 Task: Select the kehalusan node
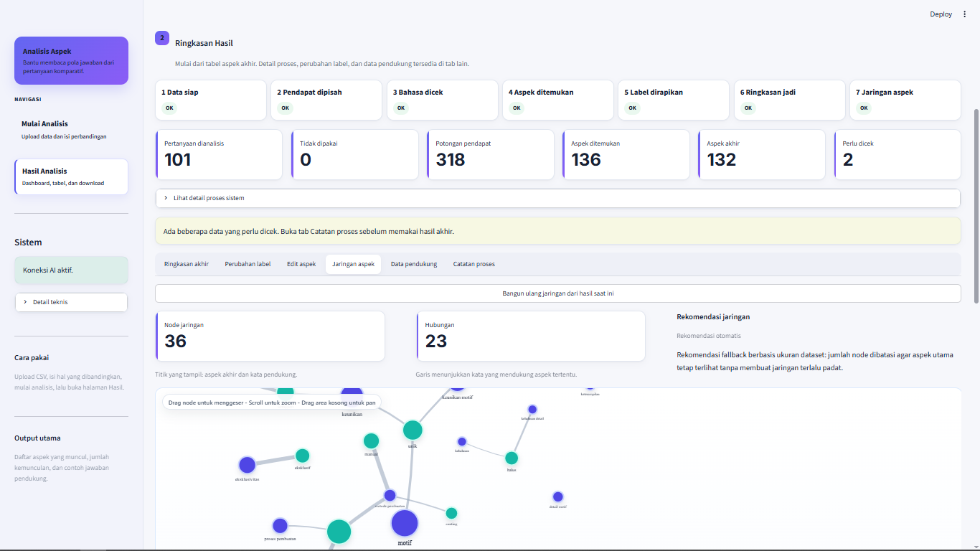tap(462, 441)
